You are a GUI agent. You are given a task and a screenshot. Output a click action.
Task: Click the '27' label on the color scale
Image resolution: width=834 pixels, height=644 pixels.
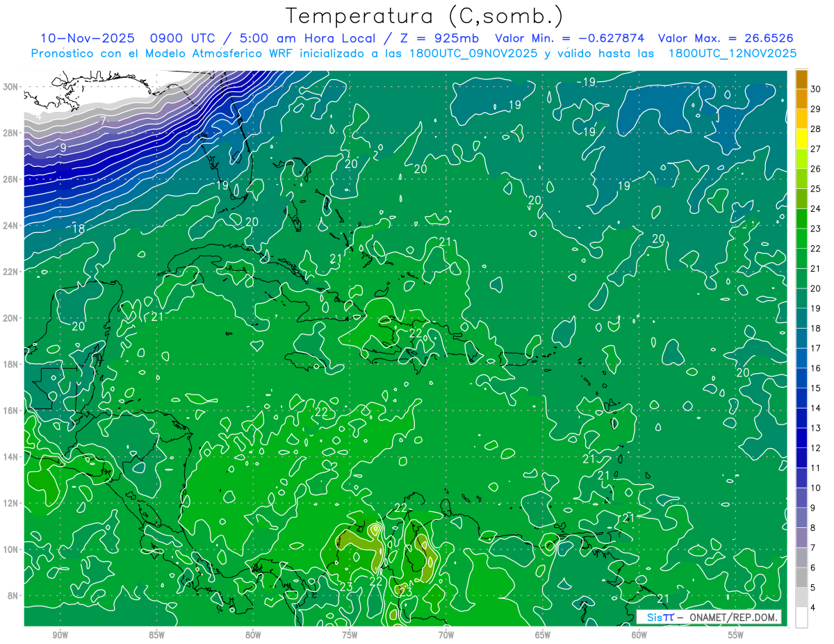coord(815,149)
